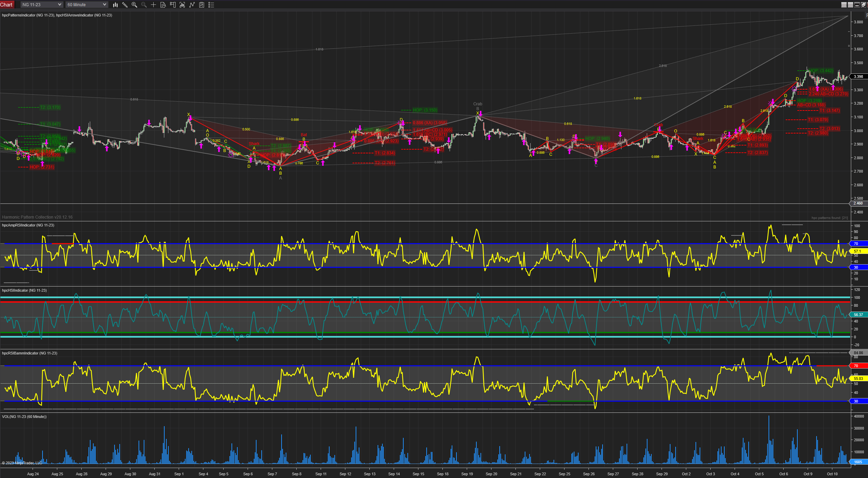The width and height of the screenshot is (868, 478).
Task: Open the strategies icon
Action: tap(202, 5)
